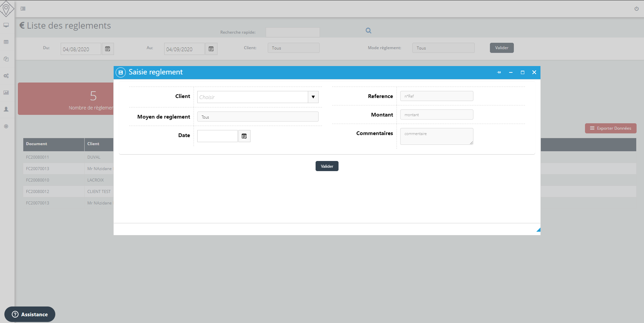Click the Exporter Données button

610,128
